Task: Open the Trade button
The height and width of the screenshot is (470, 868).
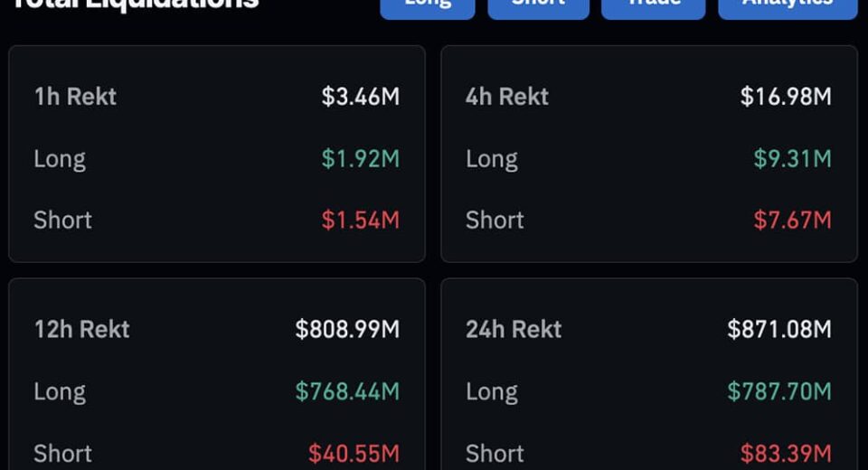Action: 653,5
